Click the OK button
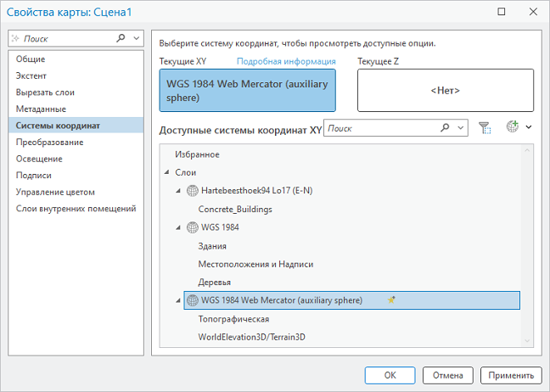550x392 pixels. (390, 376)
